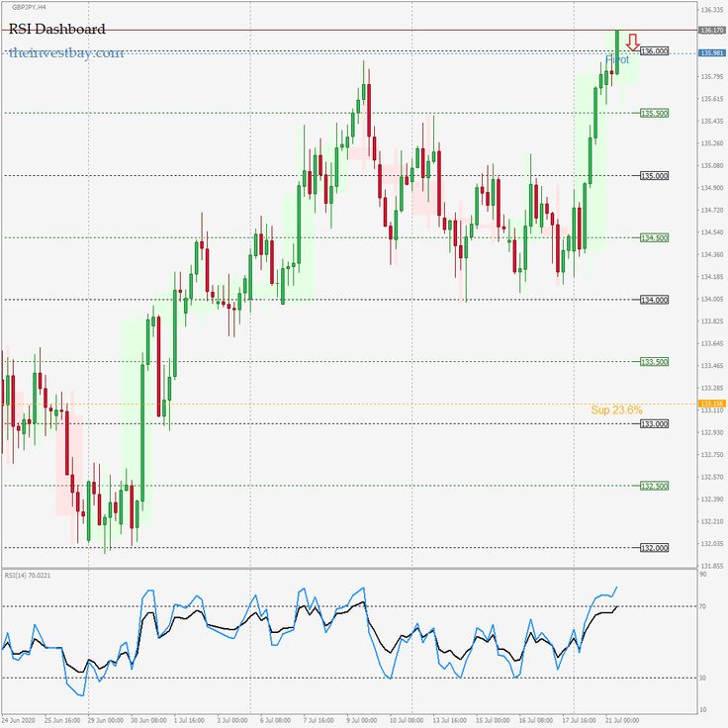Click the 134.185 price scale value
The width and height of the screenshot is (728, 728).
tap(712, 277)
